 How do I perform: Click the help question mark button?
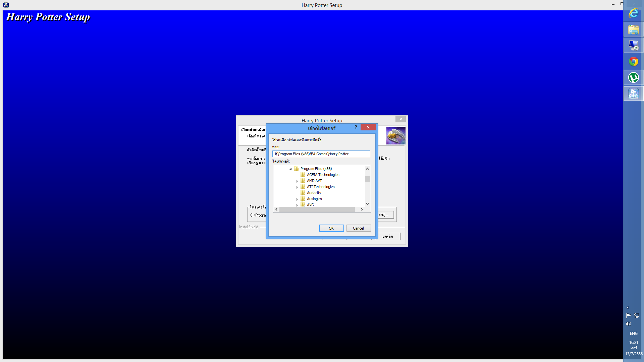click(x=356, y=127)
